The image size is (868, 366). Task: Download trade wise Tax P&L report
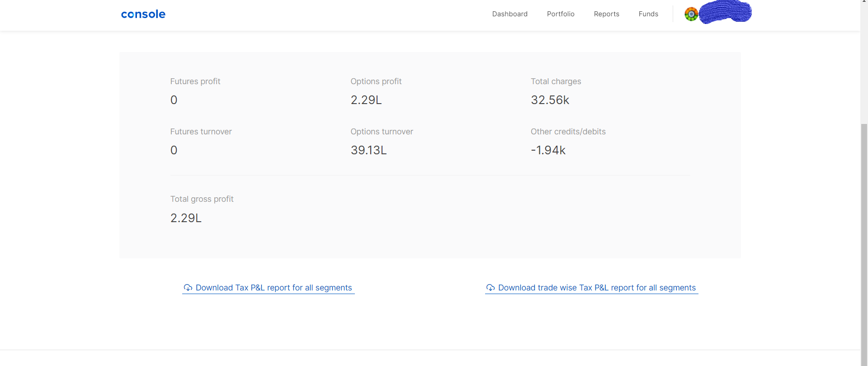pyautogui.click(x=591, y=288)
